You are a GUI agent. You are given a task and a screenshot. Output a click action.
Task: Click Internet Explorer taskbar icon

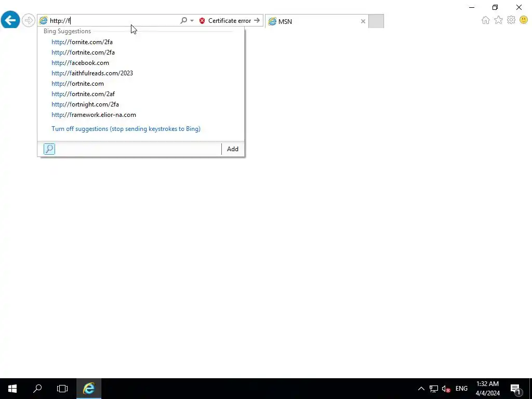coord(89,389)
